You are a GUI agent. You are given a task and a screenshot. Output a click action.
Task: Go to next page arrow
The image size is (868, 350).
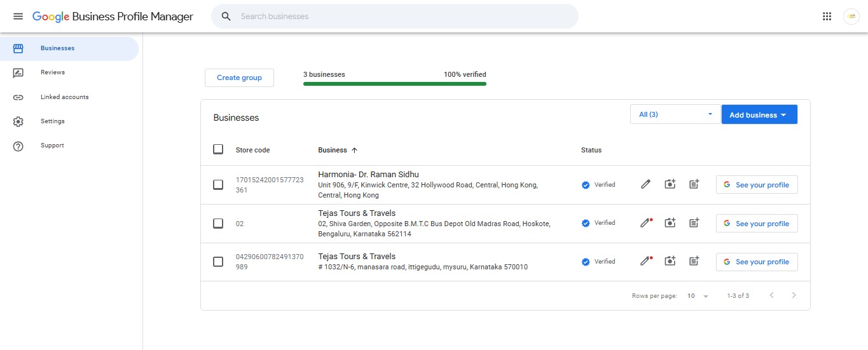pyautogui.click(x=794, y=295)
